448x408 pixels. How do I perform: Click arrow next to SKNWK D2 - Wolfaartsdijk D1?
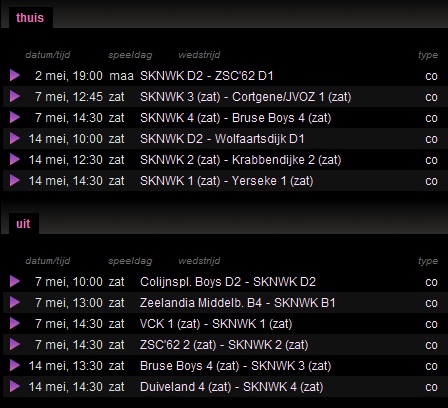click(15, 138)
